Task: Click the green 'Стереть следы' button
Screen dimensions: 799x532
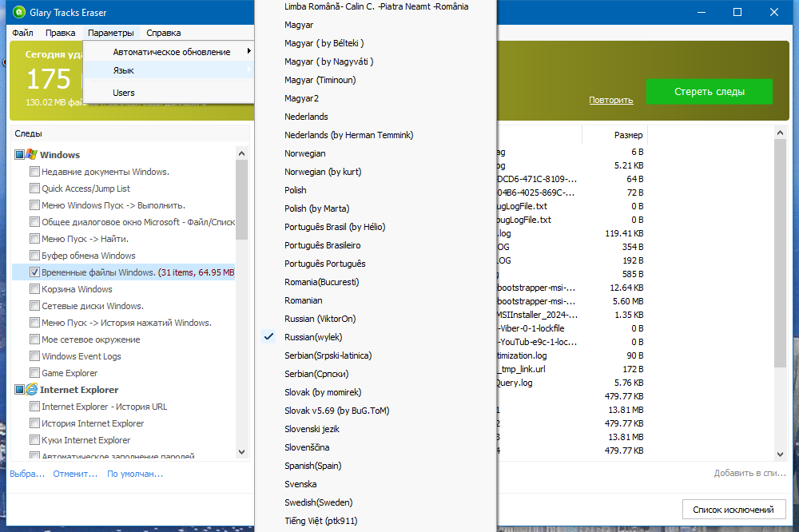Action: 710,92
